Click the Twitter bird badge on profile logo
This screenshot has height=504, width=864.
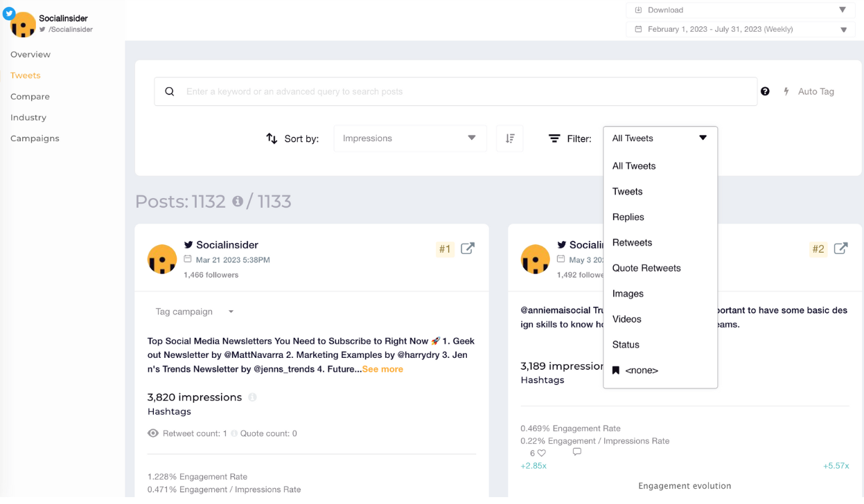pyautogui.click(x=9, y=13)
